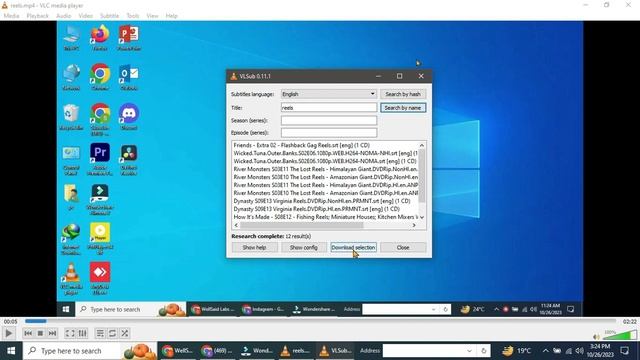Open the View menu

152,16
